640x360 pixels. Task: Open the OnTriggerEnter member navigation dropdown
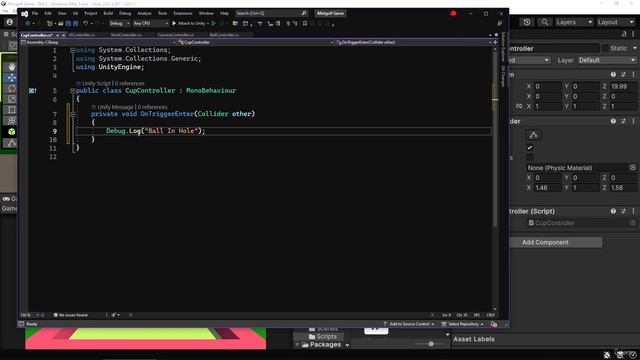click(413, 42)
